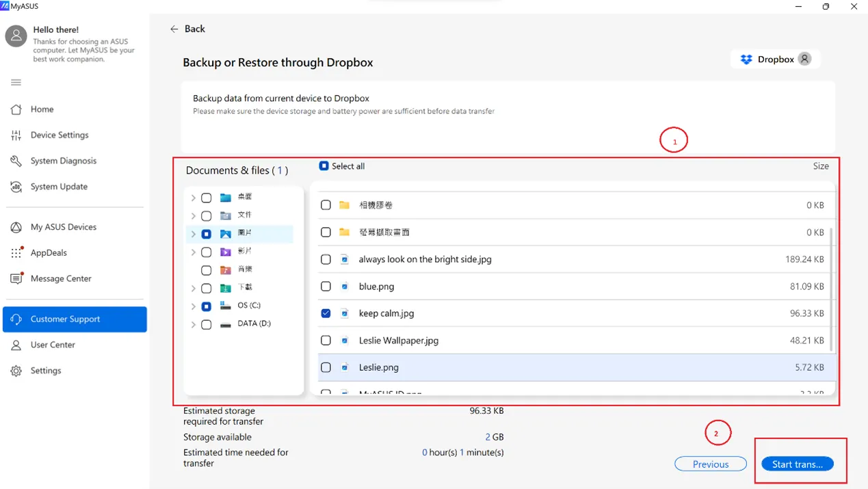This screenshot has height=489, width=868.
Task: Expand the OS (C:) drive node
Action: pos(193,306)
